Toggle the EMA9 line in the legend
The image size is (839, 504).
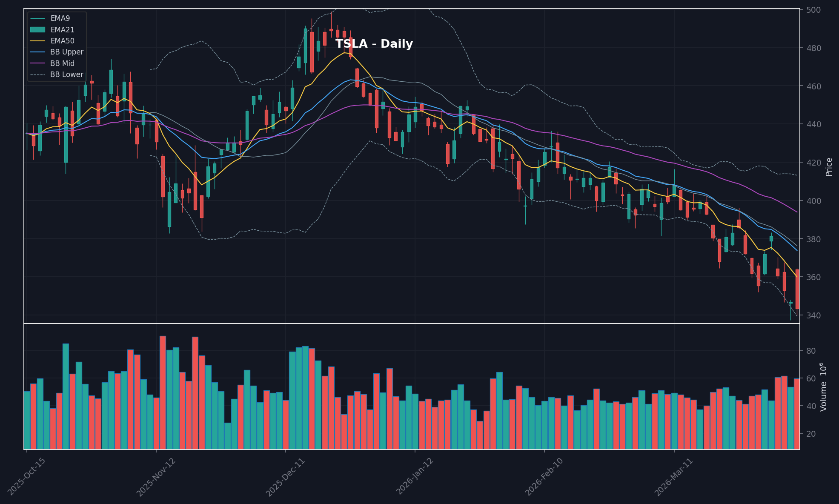coord(60,18)
